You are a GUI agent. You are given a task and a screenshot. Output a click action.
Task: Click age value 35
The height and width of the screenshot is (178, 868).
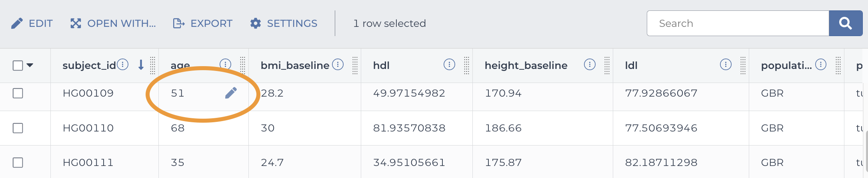178,163
